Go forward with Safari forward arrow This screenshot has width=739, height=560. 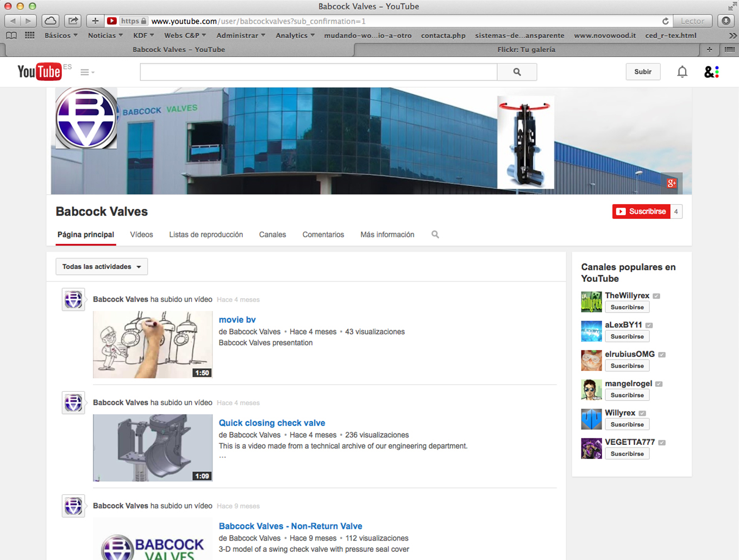click(x=28, y=21)
